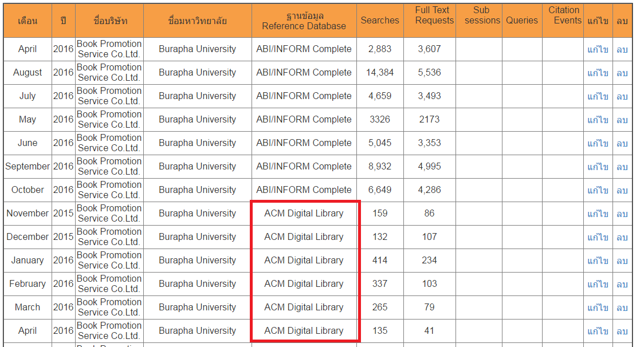The width and height of the screenshot is (644, 347).
Task: Edit the December 2015 ACM Digital Library row
Action: (x=598, y=238)
